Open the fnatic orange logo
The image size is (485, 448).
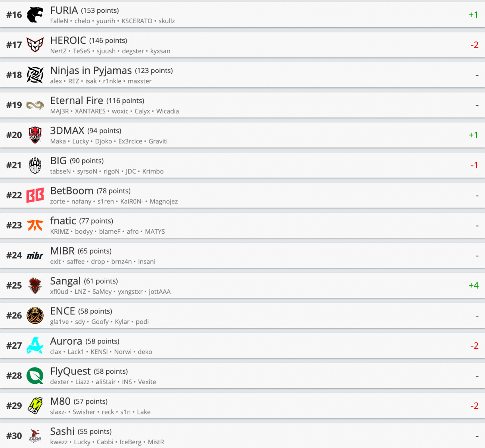[x=35, y=225]
